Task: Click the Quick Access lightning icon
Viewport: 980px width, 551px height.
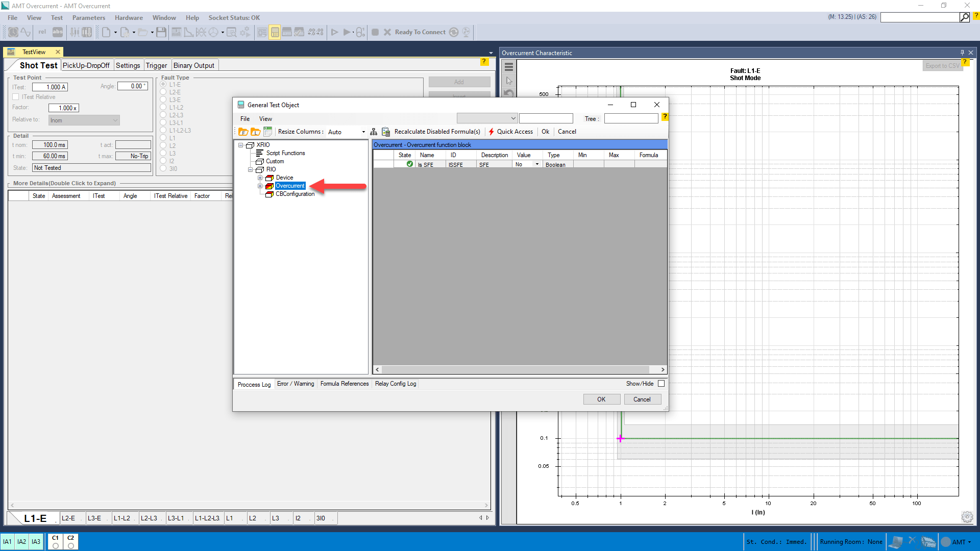Action: tap(491, 132)
